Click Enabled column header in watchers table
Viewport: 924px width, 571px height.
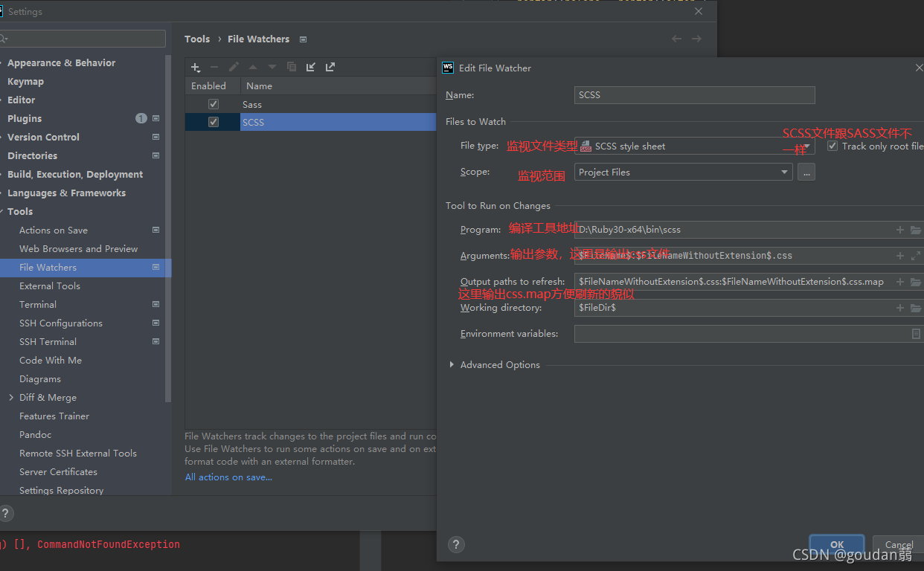pyautogui.click(x=208, y=86)
